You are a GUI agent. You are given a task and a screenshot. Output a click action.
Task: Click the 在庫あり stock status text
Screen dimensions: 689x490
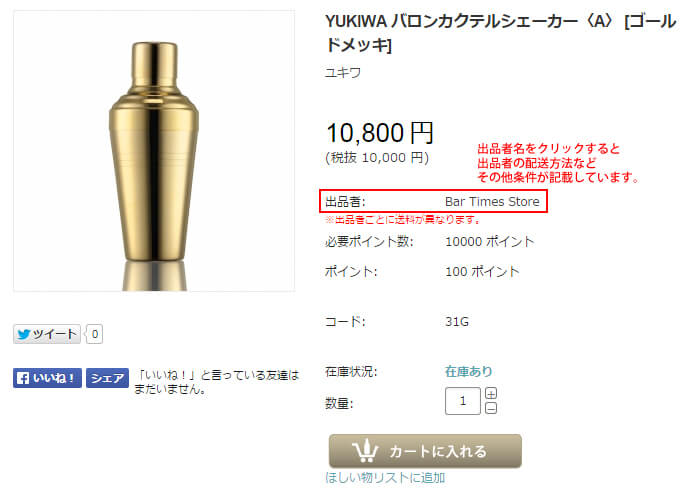(468, 372)
